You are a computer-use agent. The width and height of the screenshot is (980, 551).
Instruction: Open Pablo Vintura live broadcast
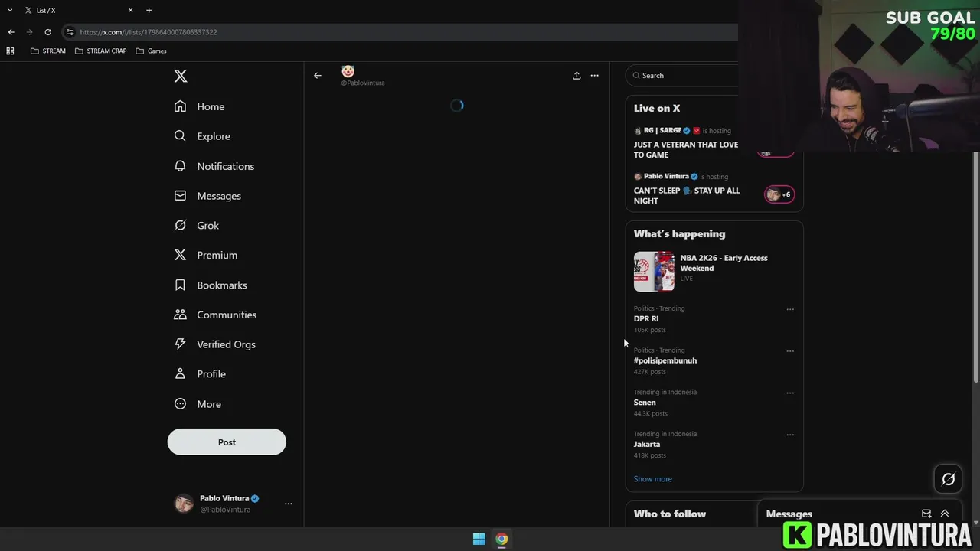pyautogui.click(x=714, y=190)
